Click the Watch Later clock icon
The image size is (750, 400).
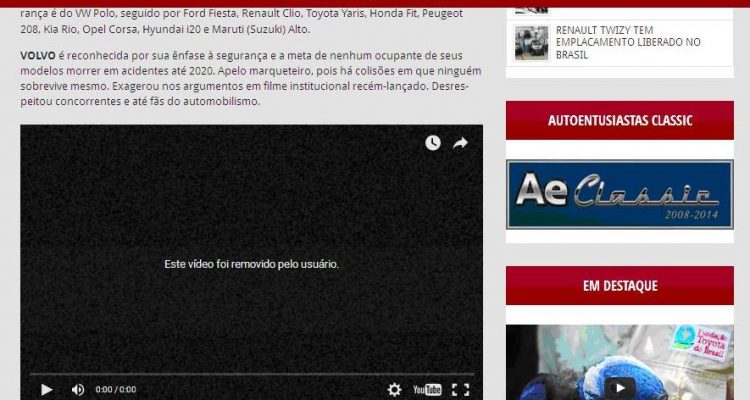(432, 143)
